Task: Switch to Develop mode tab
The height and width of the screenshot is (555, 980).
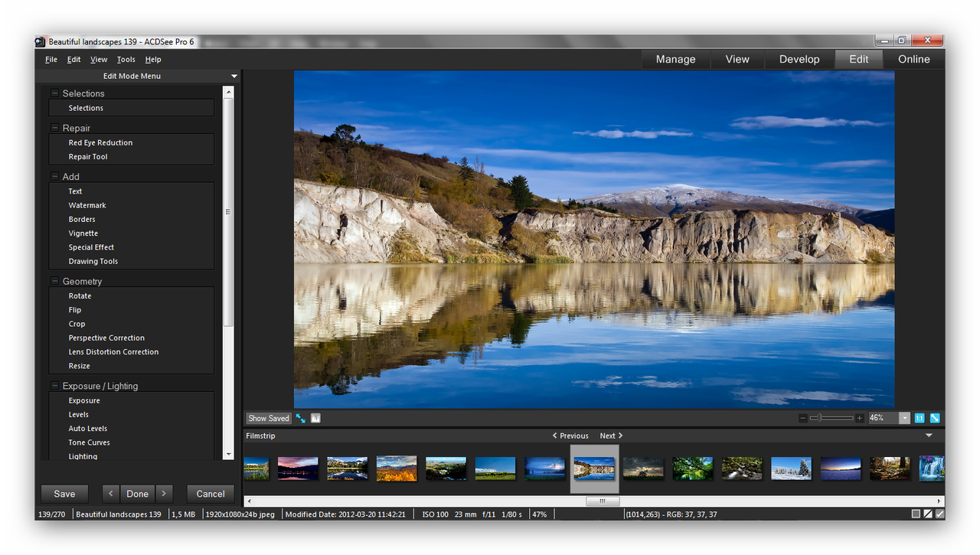Action: (799, 59)
